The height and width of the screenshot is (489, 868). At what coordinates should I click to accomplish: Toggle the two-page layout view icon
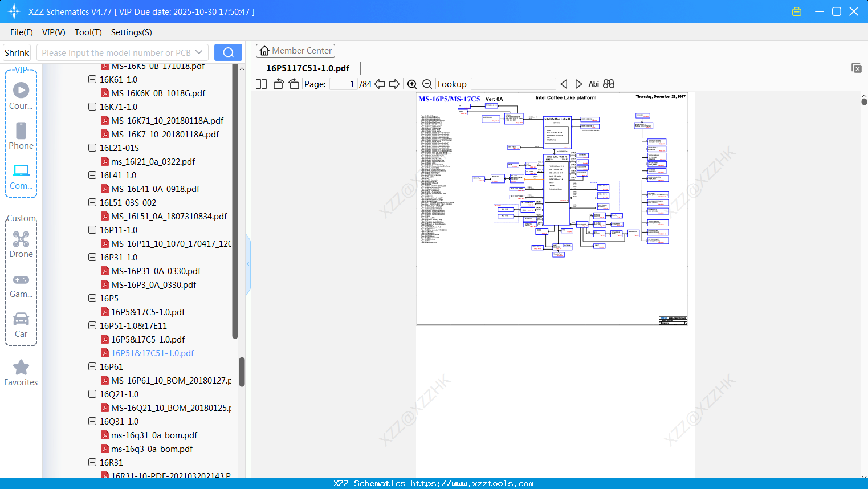point(261,84)
